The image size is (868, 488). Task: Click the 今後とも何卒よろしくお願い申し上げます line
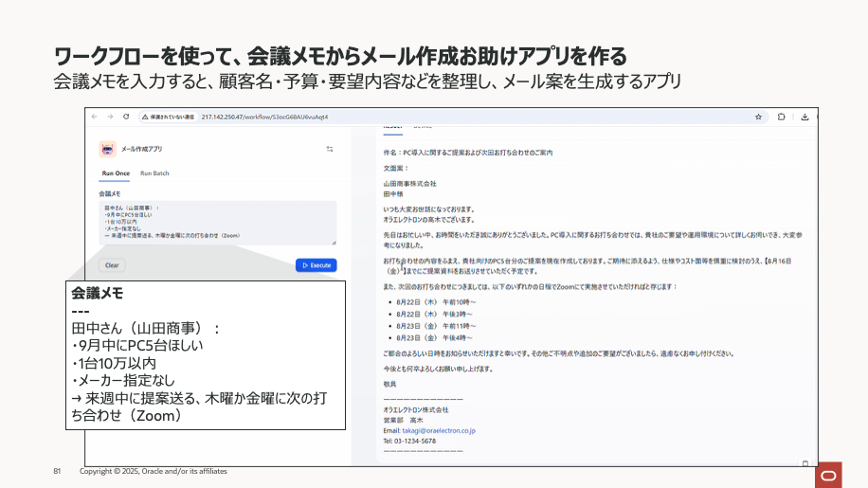(438, 369)
